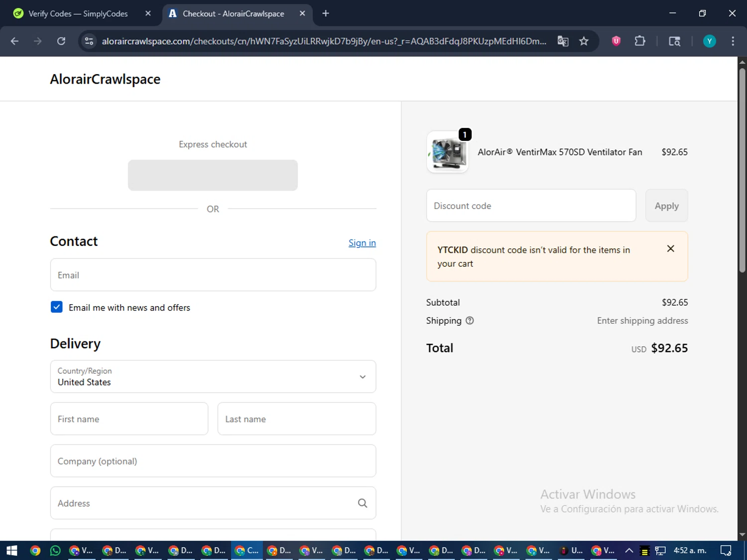Click into the Last name field
This screenshot has height=560, width=747.
coord(297,419)
